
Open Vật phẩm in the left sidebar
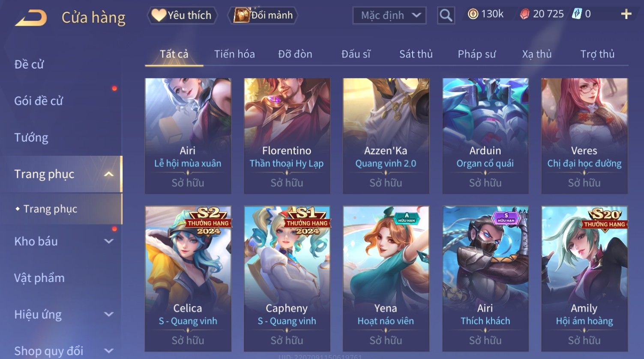point(39,278)
